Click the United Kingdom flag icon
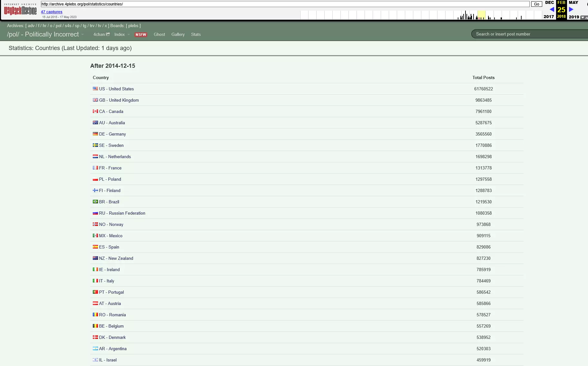This screenshot has height=366, width=588. tap(95, 100)
